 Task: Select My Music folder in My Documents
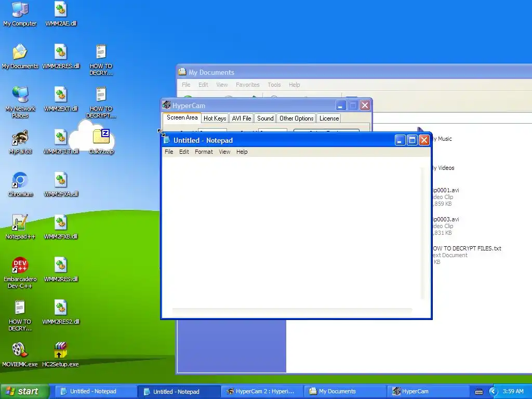click(442, 139)
